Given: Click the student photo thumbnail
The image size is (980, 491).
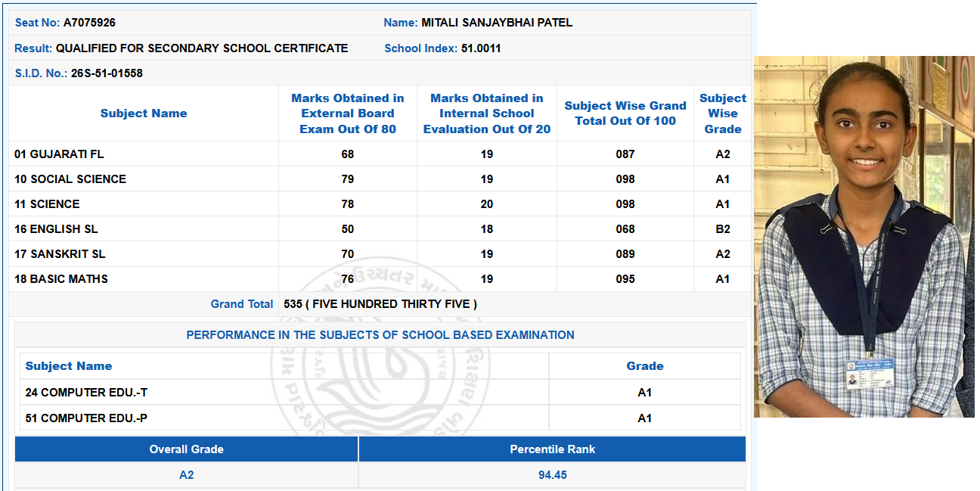Looking at the screenshot, I should coord(864,236).
